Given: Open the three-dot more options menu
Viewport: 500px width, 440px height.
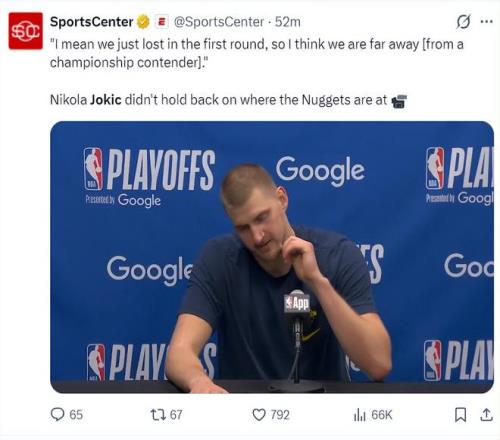Looking at the screenshot, I should click(487, 22).
